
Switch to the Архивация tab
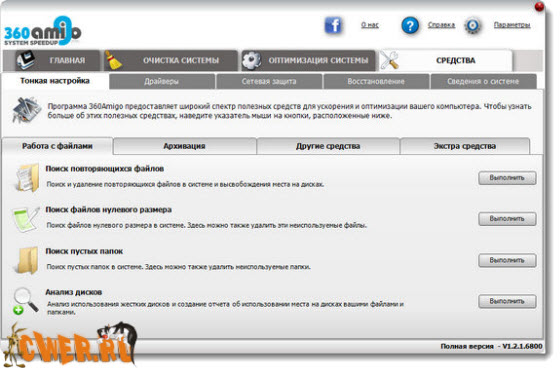click(x=184, y=146)
